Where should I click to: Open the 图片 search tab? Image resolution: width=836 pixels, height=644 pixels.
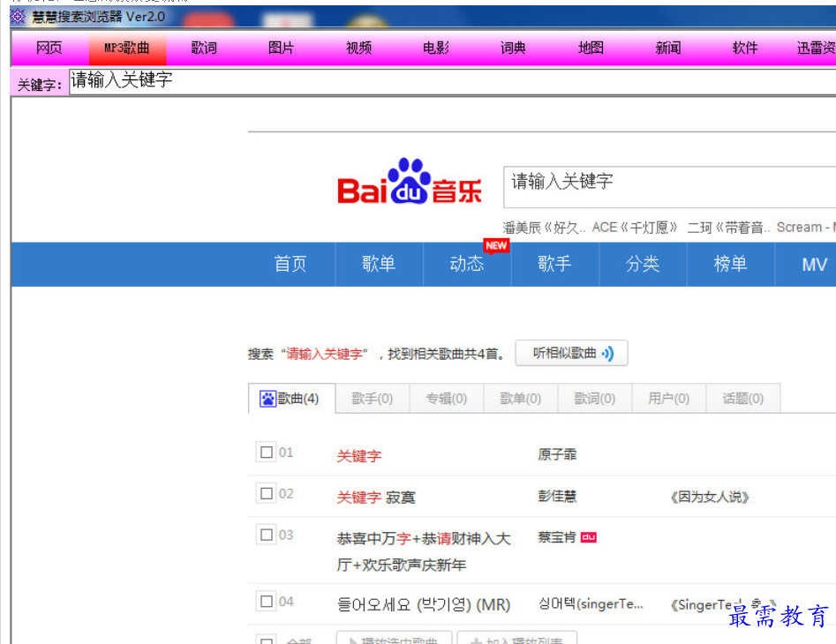(x=282, y=48)
